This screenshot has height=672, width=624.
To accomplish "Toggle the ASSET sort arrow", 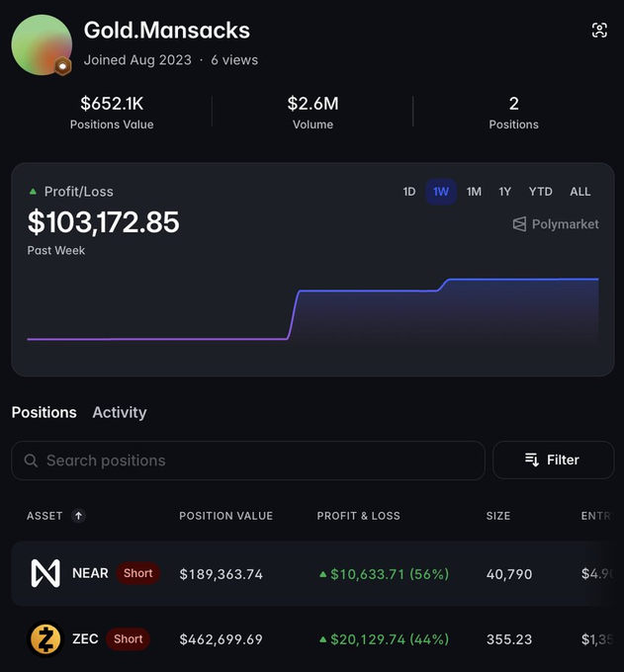I will pos(78,516).
